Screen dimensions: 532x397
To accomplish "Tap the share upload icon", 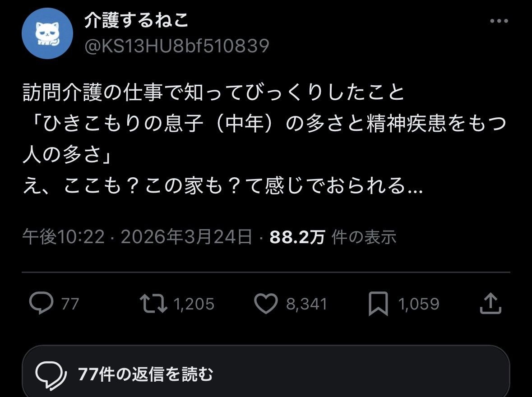I will tap(490, 303).
